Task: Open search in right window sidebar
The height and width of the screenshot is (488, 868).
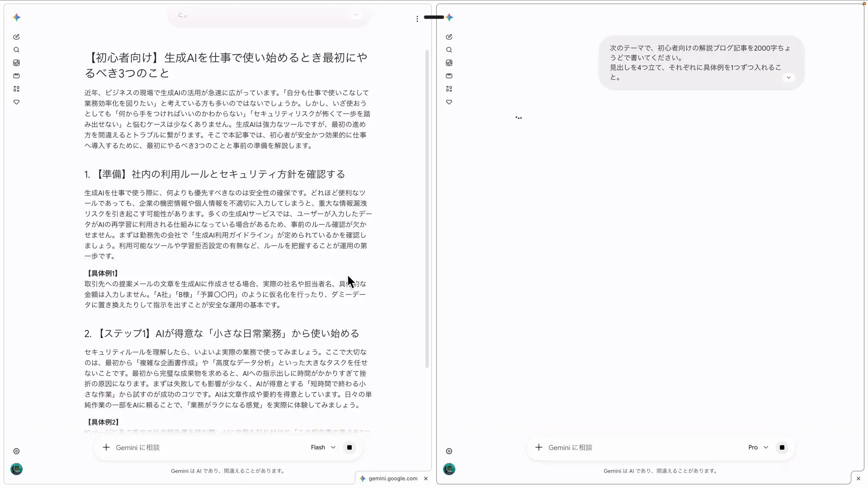Action: tap(449, 50)
